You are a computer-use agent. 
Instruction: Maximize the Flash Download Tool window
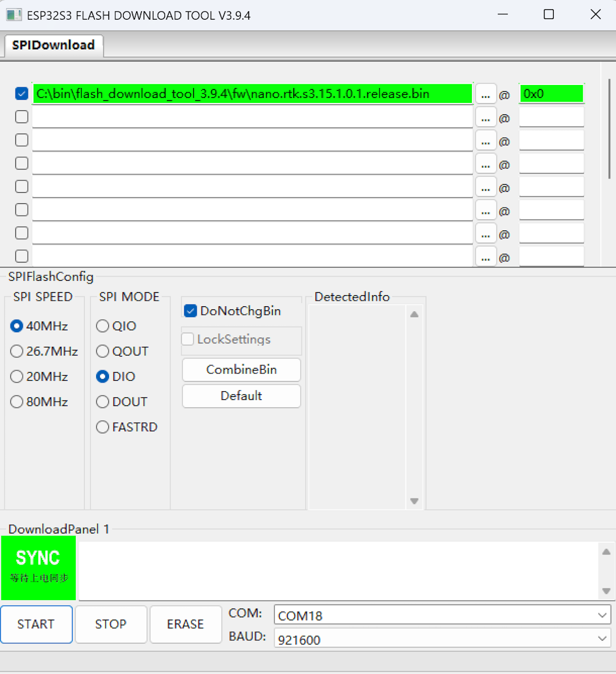pyautogui.click(x=549, y=15)
